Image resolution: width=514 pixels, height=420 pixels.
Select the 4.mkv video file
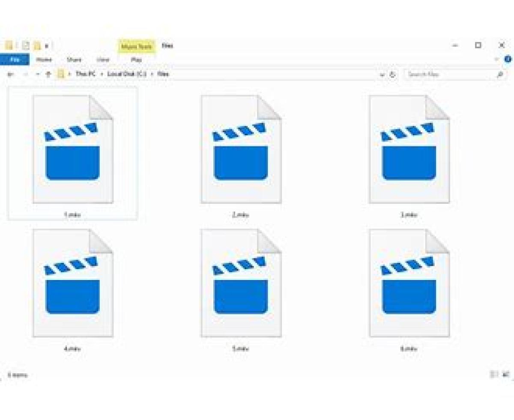[x=73, y=283]
